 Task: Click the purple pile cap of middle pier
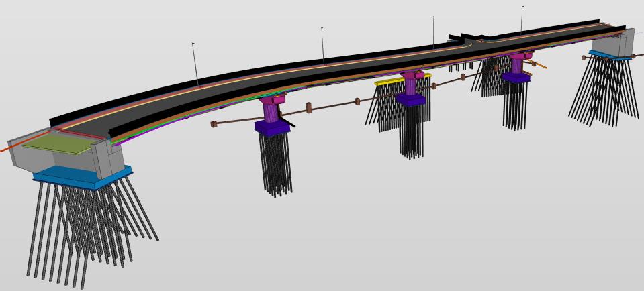pyautogui.click(x=410, y=100)
